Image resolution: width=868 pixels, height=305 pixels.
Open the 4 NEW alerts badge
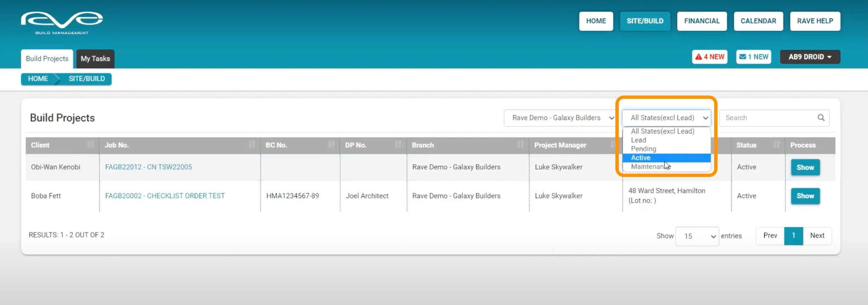click(x=709, y=57)
